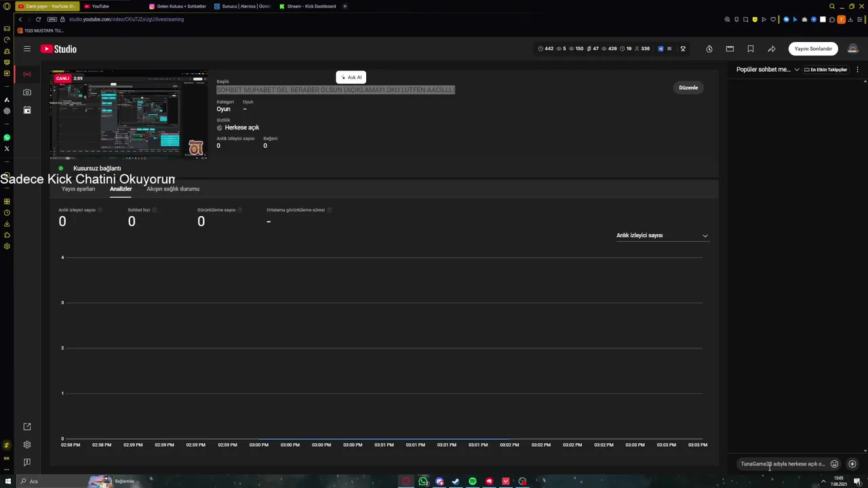Reload the page with the refresh icon
The height and width of the screenshot is (488, 868).
(38, 20)
